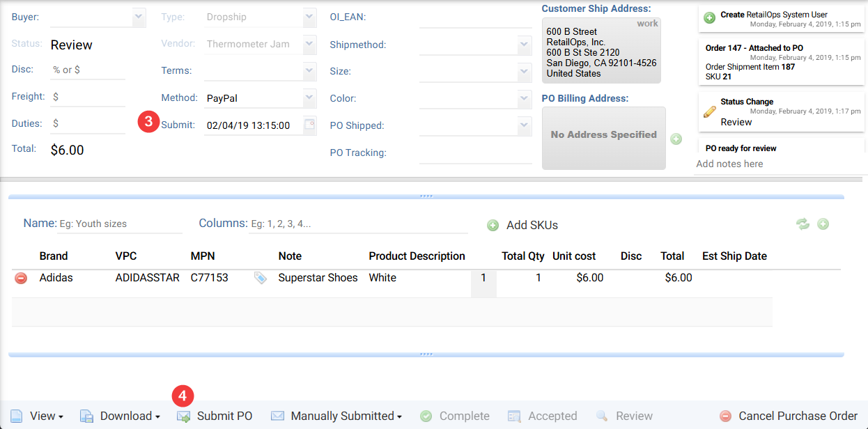
Task: Add a PO billing address with plus icon
Action: [x=676, y=139]
